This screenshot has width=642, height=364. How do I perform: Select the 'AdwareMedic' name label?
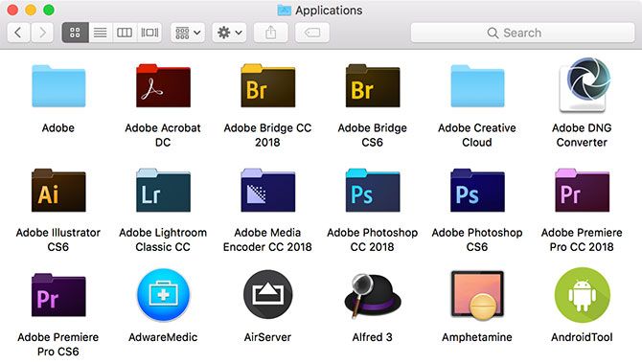[x=163, y=337]
